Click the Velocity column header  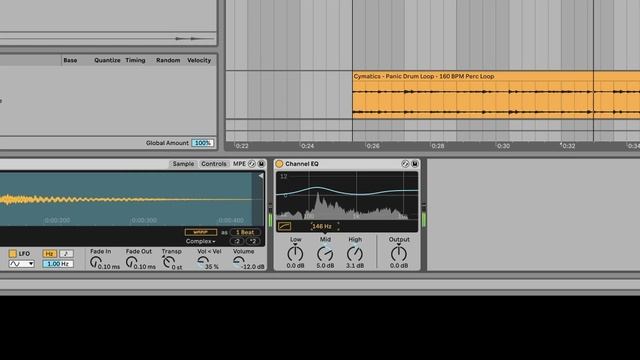pos(199,60)
